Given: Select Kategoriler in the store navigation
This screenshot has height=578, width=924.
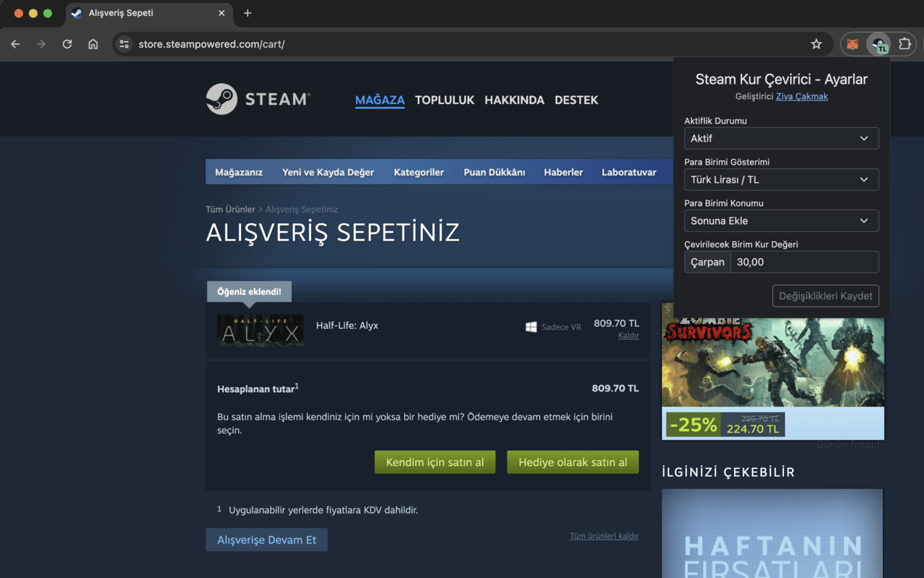Looking at the screenshot, I should pyautogui.click(x=419, y=172).
